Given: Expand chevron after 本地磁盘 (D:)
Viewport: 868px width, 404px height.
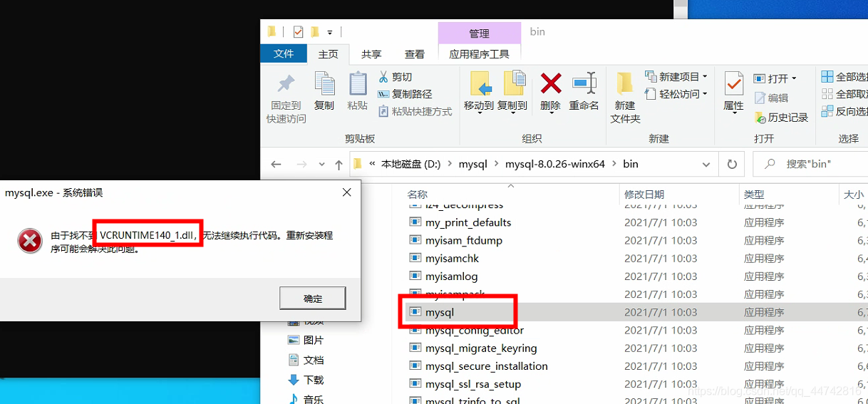Looking at the screenshot, I should (x=450, y=164).
